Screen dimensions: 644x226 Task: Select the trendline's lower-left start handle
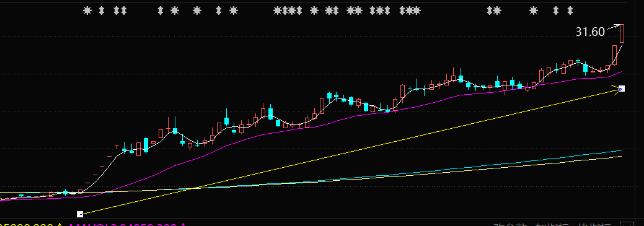(x=80, y=214)
